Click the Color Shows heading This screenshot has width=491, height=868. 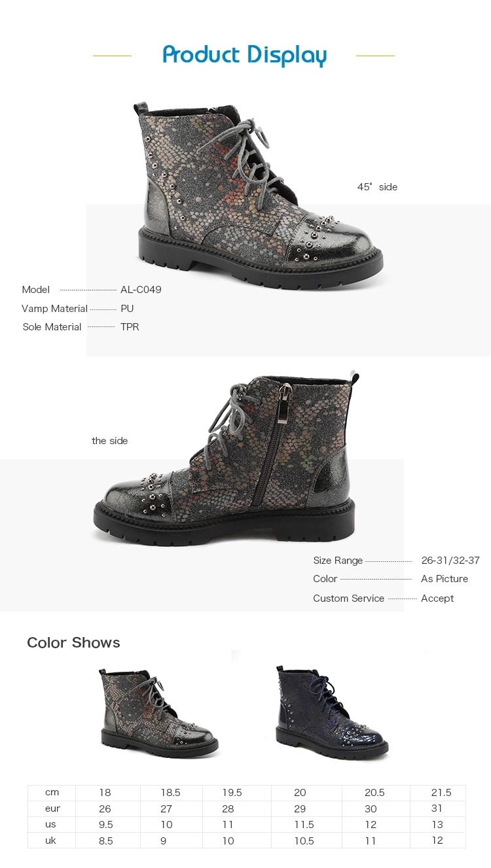click(x=73, y=643)
